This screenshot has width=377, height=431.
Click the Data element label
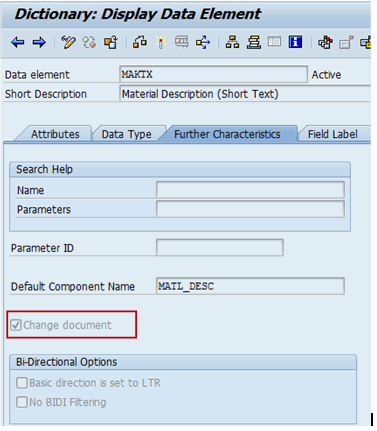37,75
